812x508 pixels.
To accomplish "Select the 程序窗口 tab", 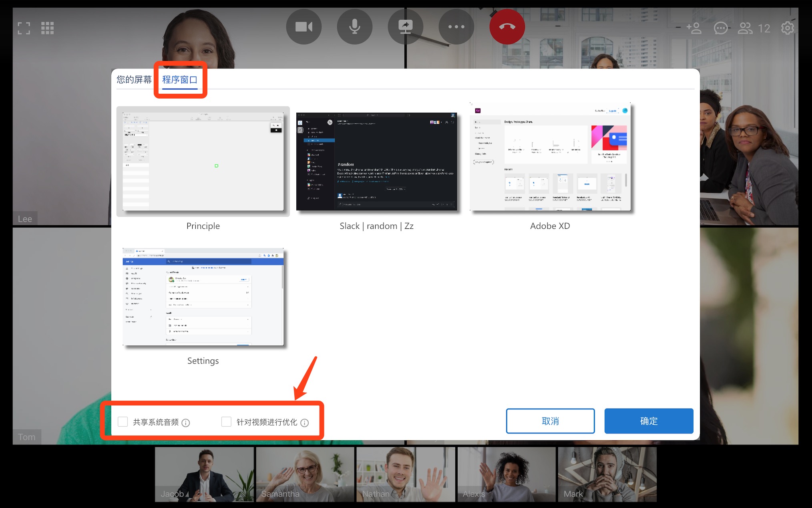I will click(180, 79).
